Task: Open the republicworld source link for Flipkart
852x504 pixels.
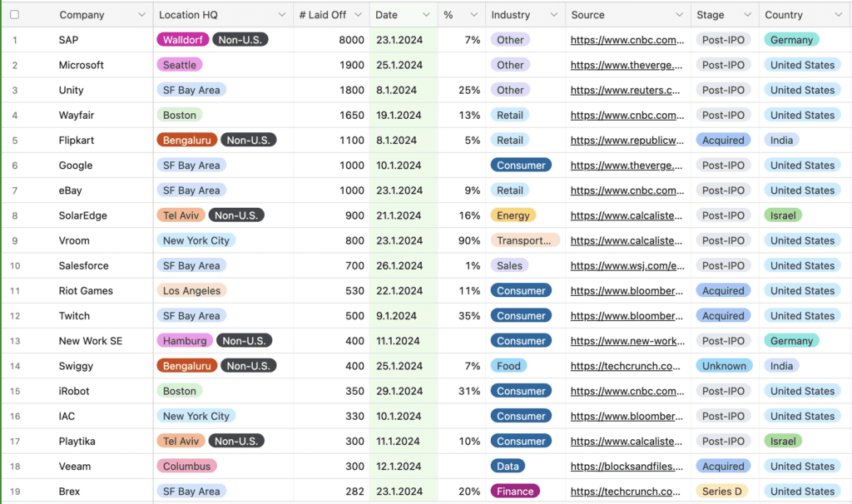Action: click(x=627, y=141)
